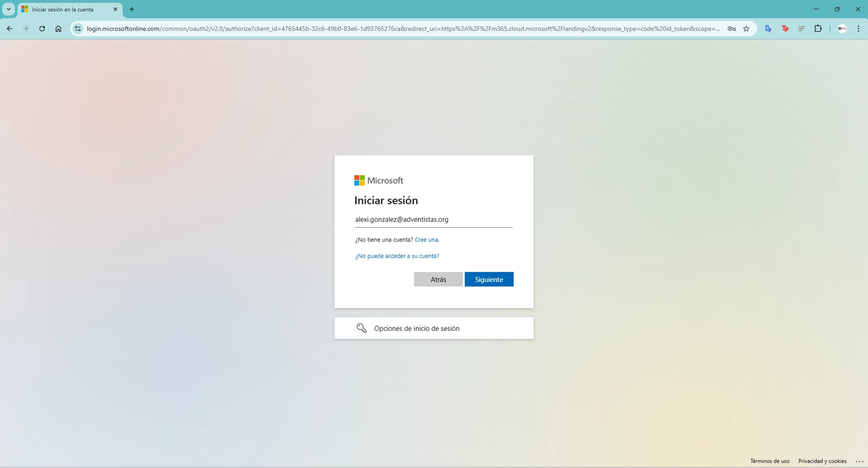The height and width of the screenshot is (468, 868).
Task: Reload the page with the refresh icon
Action: [x=42, y=29]
